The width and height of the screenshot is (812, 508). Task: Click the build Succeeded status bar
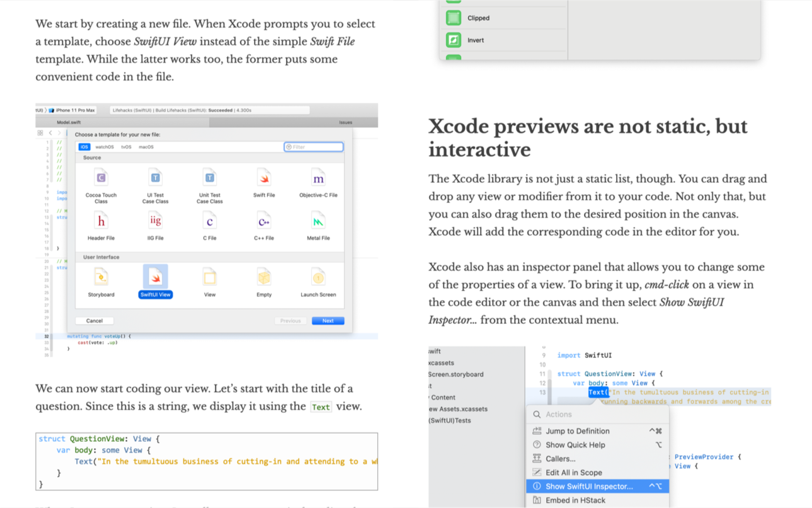[209, 110]
